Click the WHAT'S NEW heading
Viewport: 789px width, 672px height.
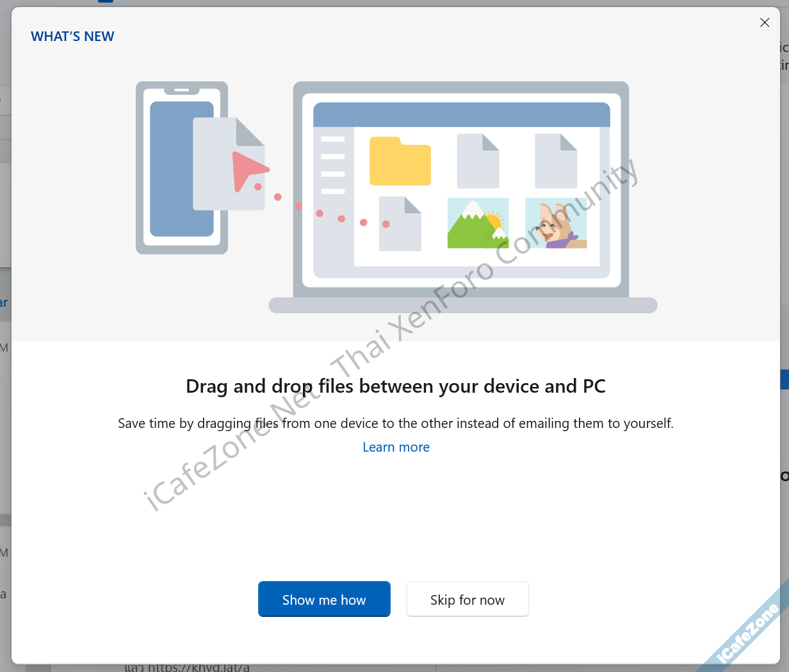[x=72, y=37]
